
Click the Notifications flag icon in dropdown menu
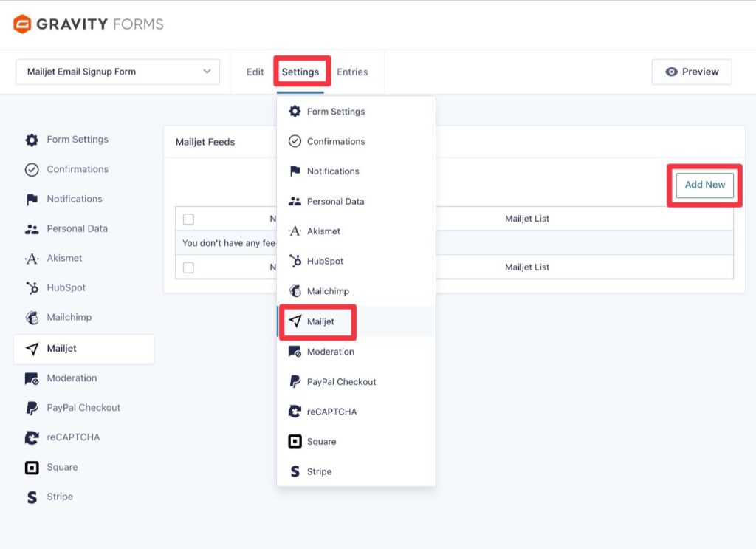295,171
